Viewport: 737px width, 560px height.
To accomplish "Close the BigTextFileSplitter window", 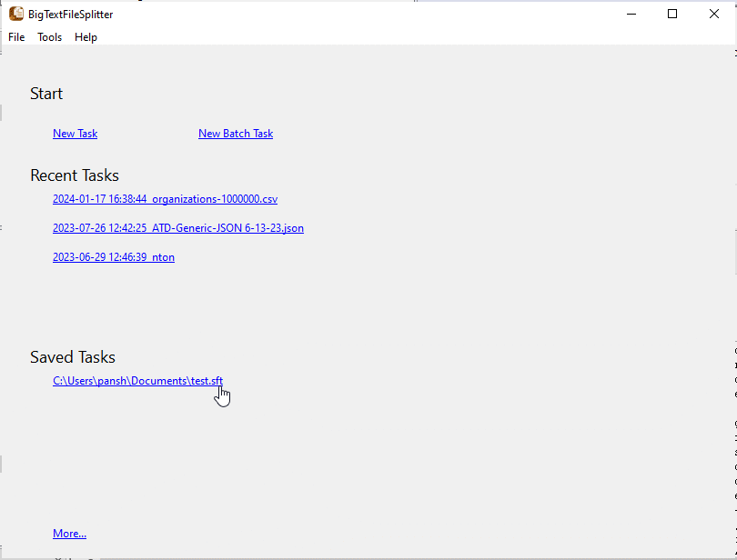I will (x=714, y=14).
